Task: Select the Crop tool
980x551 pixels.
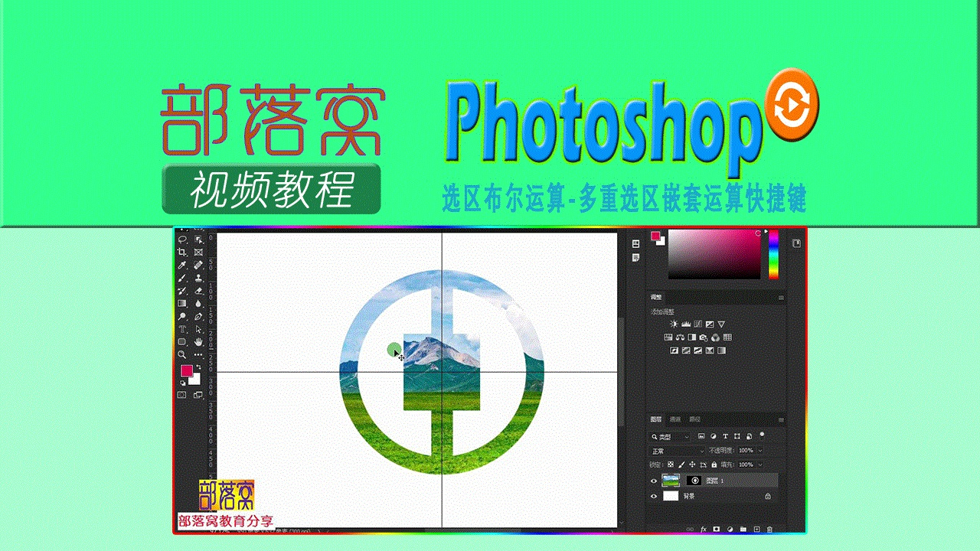Action: (x=182, y=252)
